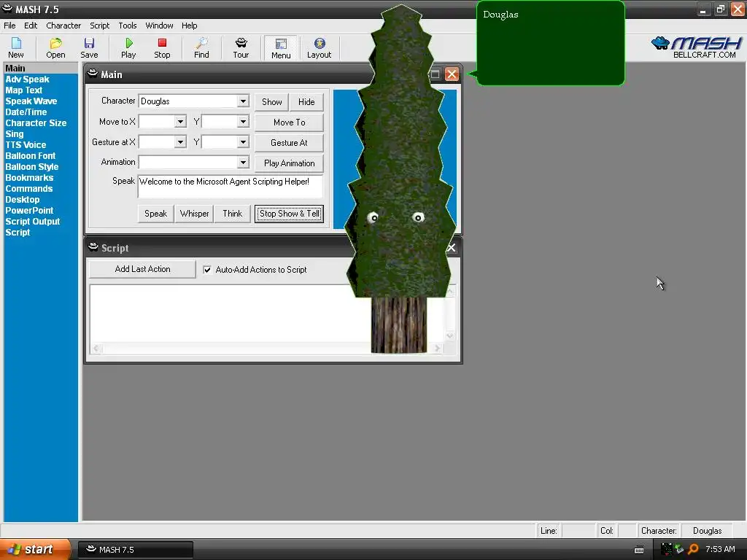Select Balloon Style in the sidebar
Viewport: 747px width, 560px height.
coord(32,167)
